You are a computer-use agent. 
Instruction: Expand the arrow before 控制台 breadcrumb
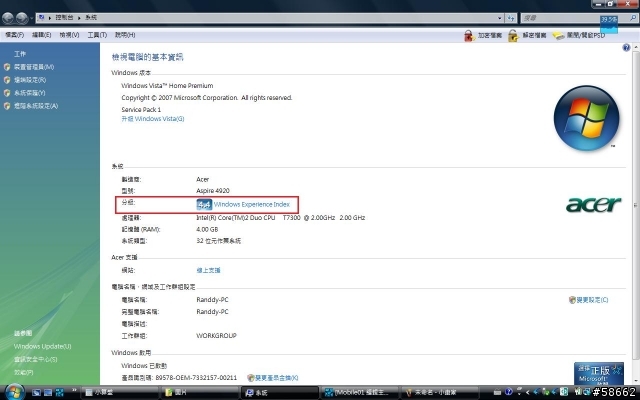[x=50, y=18]
